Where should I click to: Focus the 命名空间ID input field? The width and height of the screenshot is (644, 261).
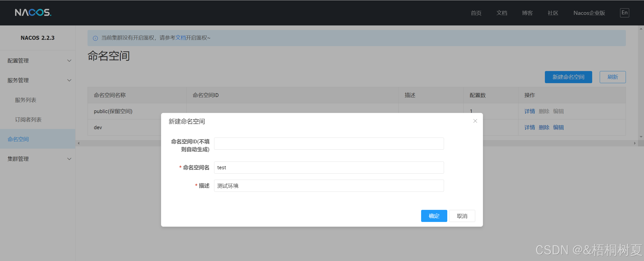coord(329,144)
